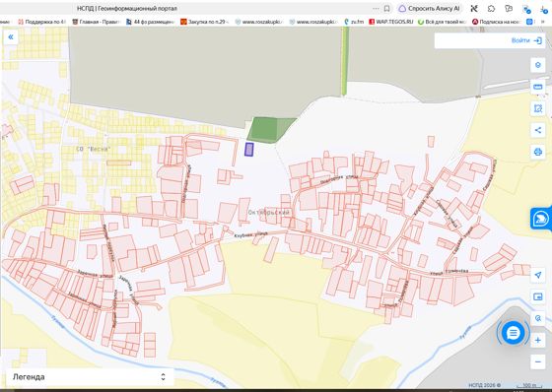
Task: Collapse the side panel with double-chevron button
Action: (x=11, y=37)
